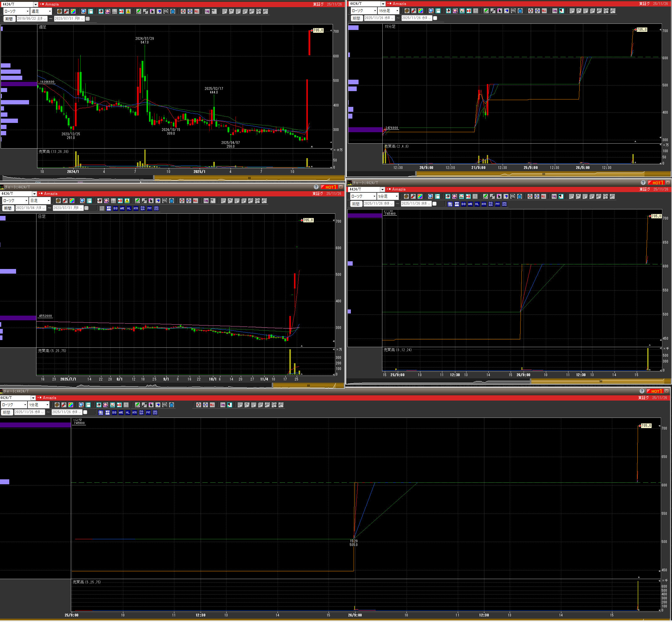Image resolution: width=672 pixels, height=622 pixels.
Task: Toggle the BB indicator in daily chart
Action: (x=116, y=208)
